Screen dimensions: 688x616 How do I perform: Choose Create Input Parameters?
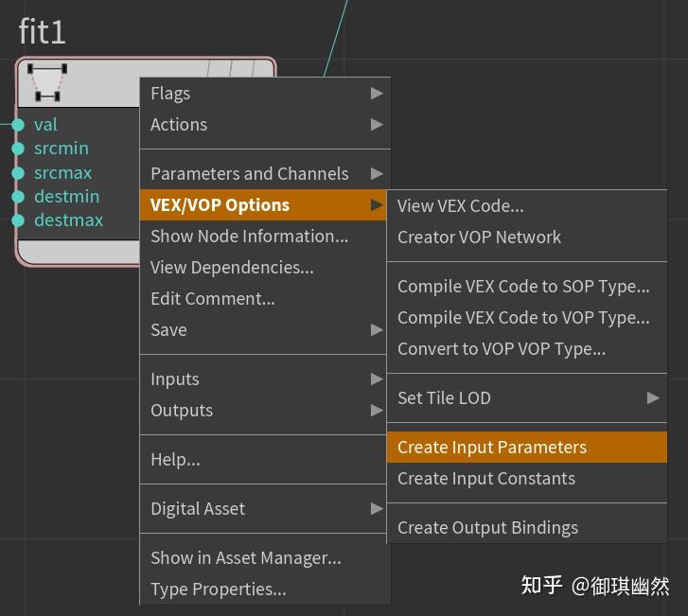(526, 448)
